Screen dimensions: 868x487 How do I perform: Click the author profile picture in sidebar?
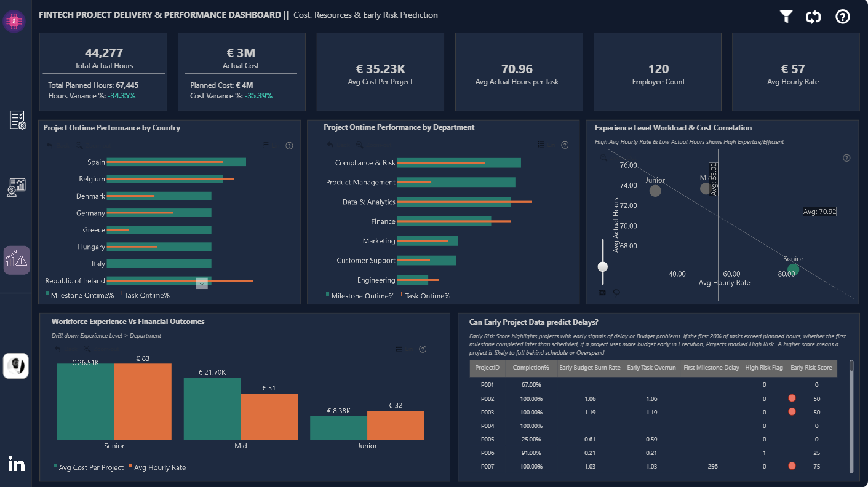[x=16, y=366]
